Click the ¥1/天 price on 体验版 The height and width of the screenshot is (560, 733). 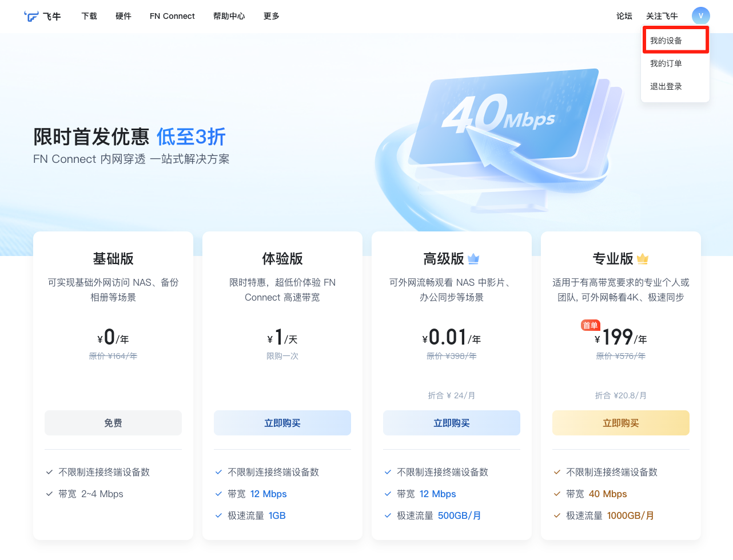click(282, 337)
